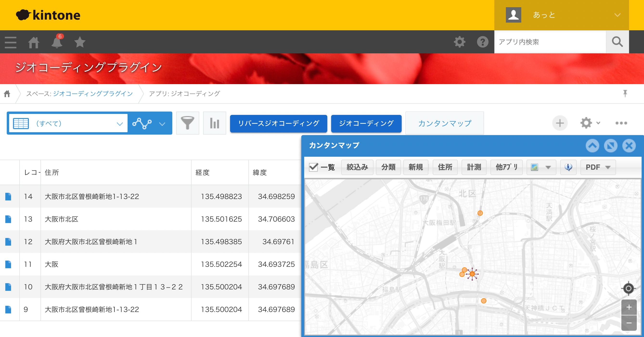Open the map layer image dropdown
The image size is (644, 337).
pyautogui.click(x=541, y=167)
